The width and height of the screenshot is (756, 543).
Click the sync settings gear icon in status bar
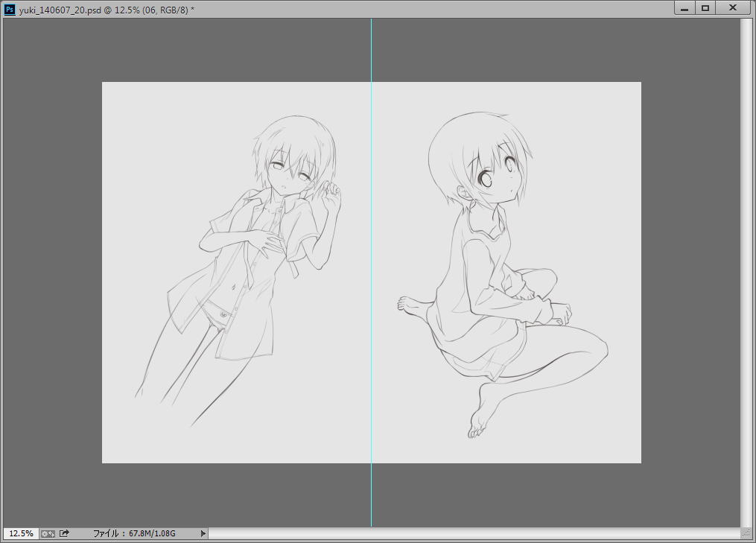pos(48,533)
